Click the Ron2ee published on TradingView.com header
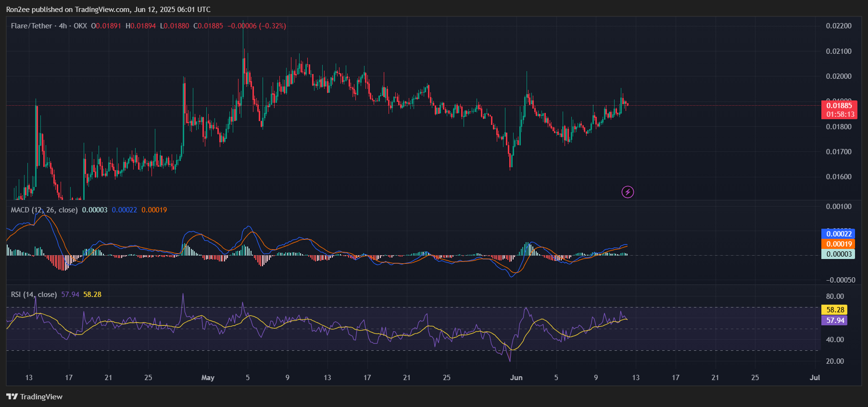Screen dimensions: 868x407 click(x=108, y=10)
